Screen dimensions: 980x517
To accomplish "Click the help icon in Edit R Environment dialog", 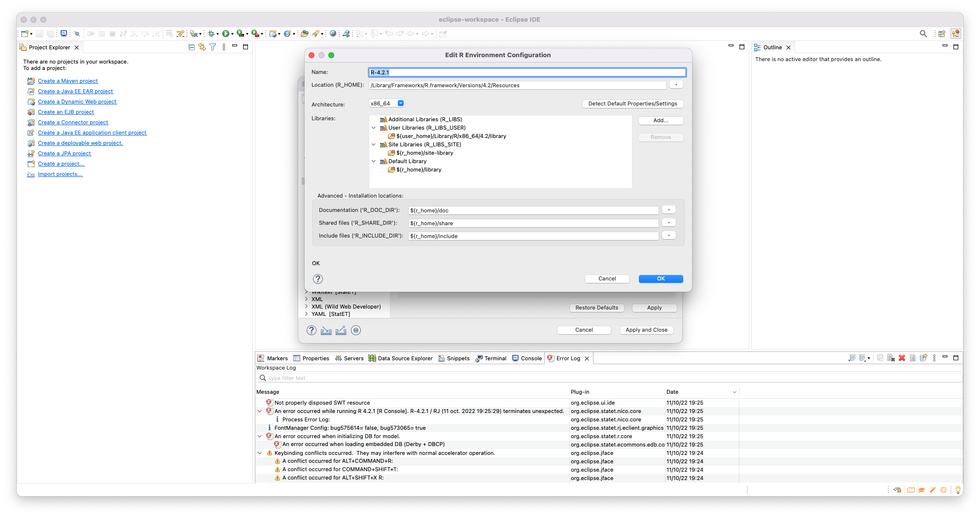I will tap(318, 279).
